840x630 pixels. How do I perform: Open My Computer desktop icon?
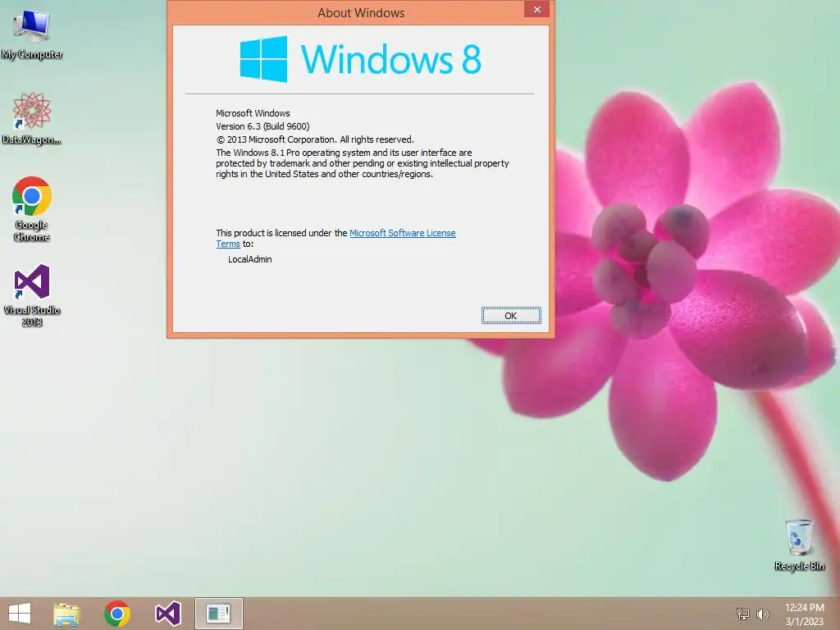tap(32, 34)
